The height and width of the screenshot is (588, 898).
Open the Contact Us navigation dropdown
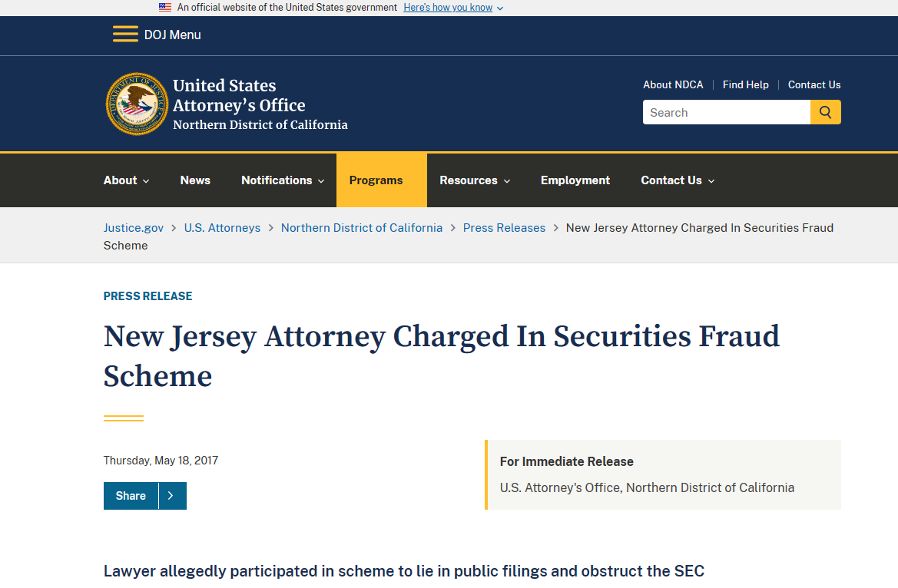(x=678, y=180)
